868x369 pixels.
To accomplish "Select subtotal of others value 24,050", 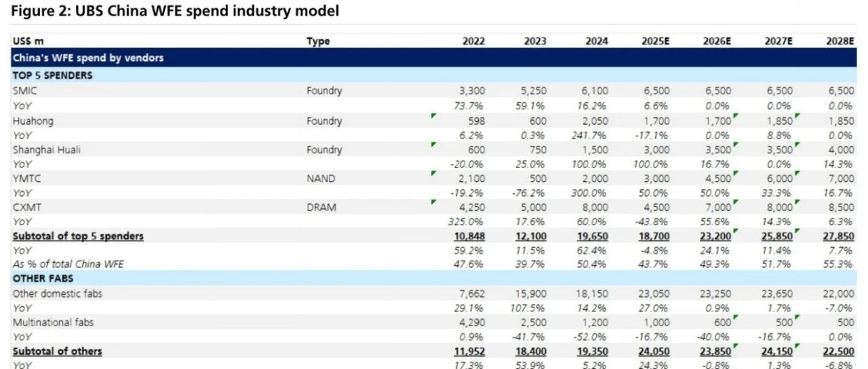I will [x=654, y=351].
